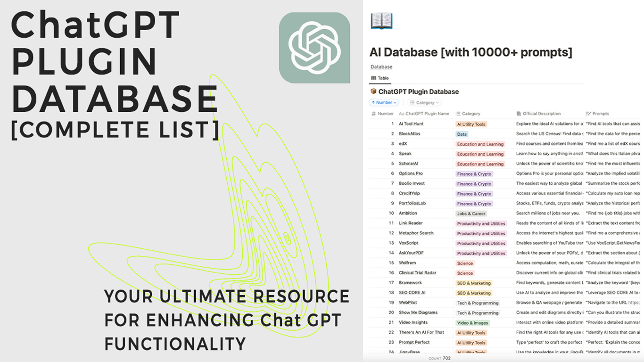This screenshot has width=644, height=362.
Task: Open the Category filter dropdown
Action: [x=423, y=102]
